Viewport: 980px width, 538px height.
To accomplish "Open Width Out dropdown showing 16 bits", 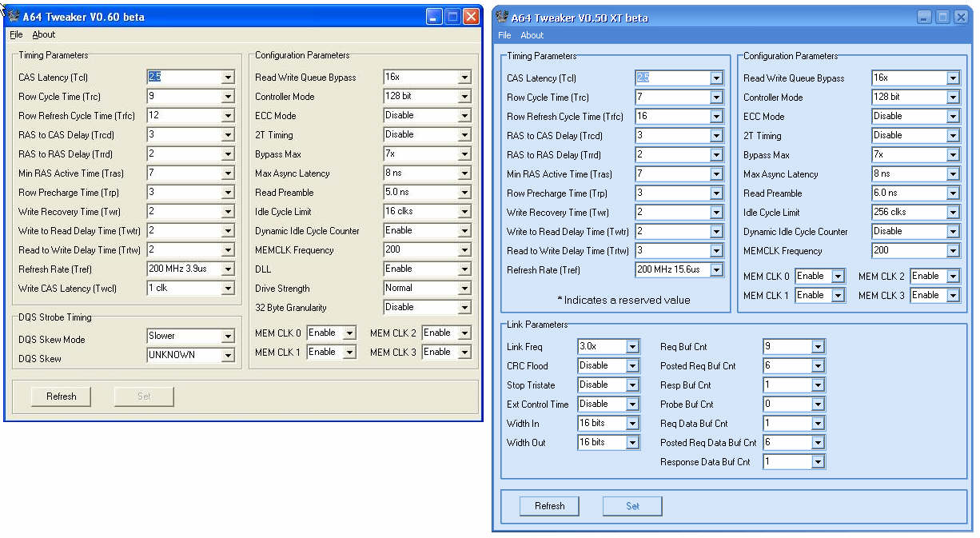I will (x=633, y=443).
